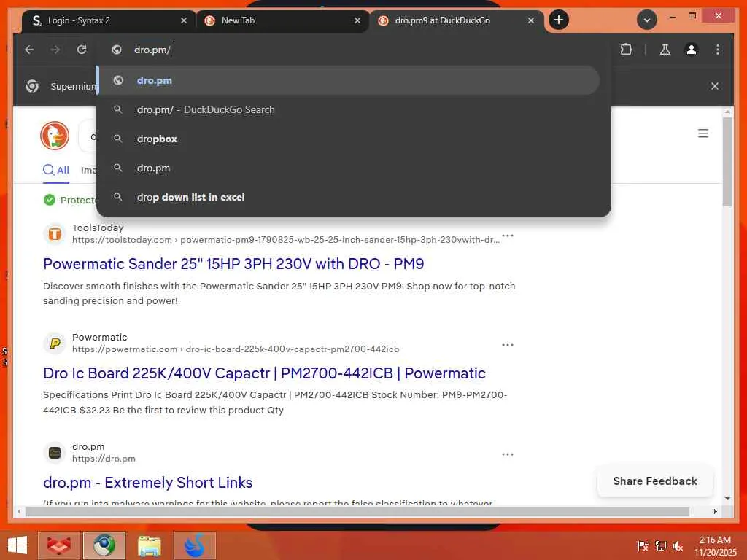Open the three-dot browser menu
The height and width of the screenshot is (560, 747).
point(718,50)
